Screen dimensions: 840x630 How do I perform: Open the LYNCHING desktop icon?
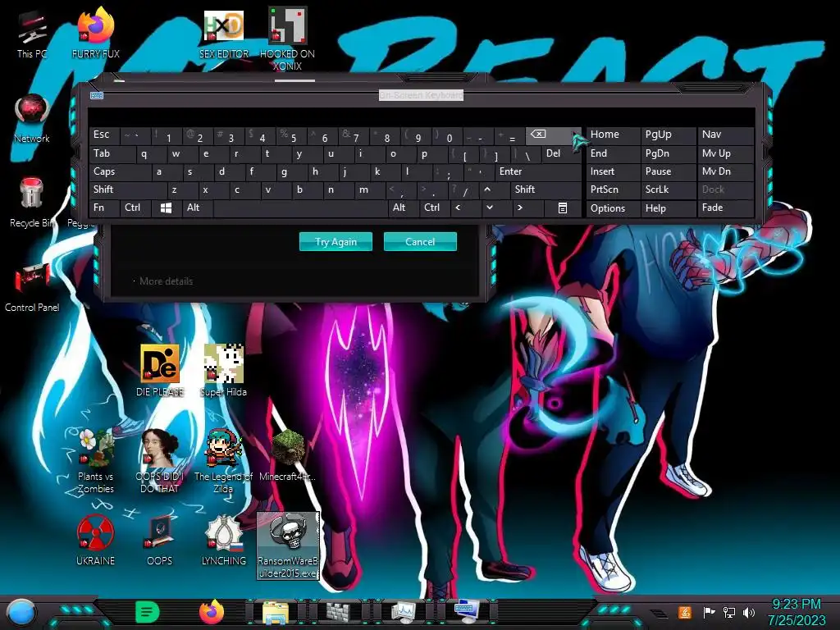click(223, 540)
